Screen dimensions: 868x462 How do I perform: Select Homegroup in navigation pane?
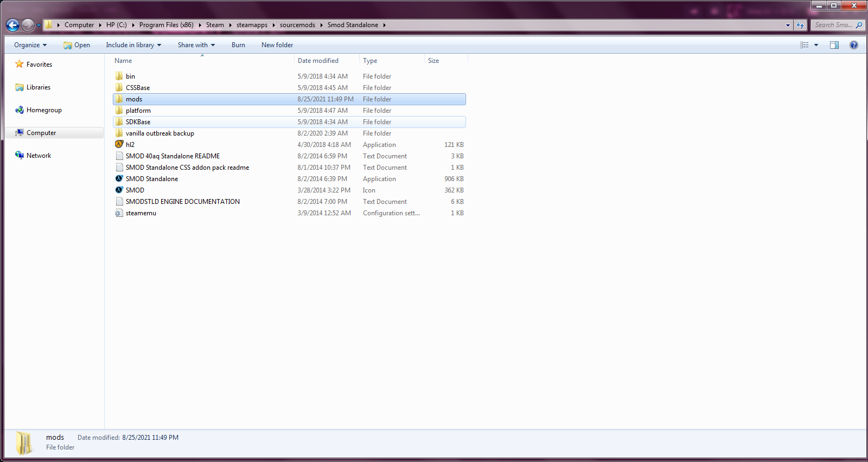[x=39, y=110]
